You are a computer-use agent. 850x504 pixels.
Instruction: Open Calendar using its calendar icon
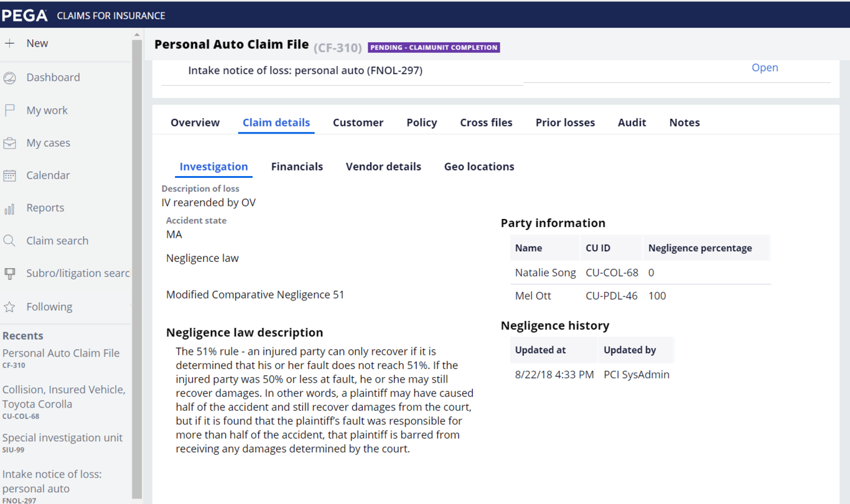[9, 175]
